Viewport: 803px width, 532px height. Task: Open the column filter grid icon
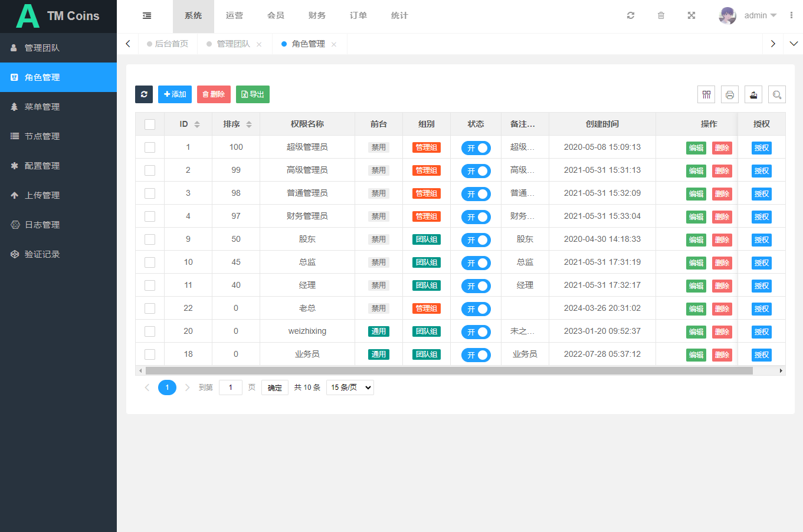706,94
